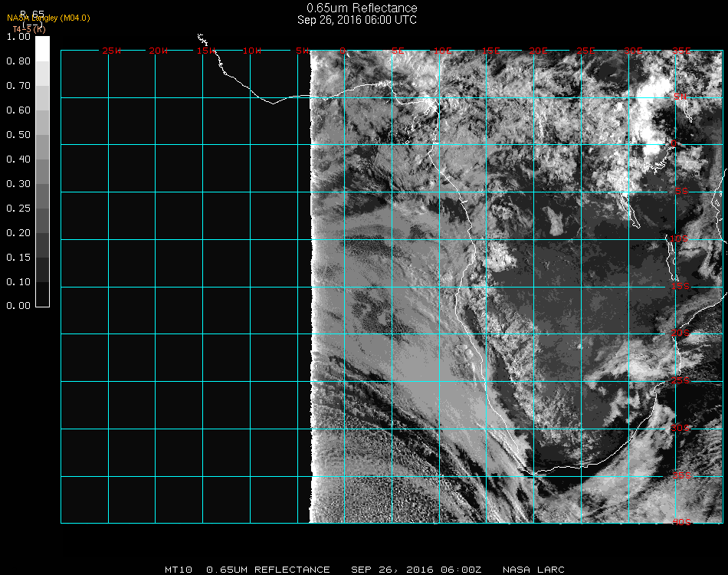This screenshot has width=728, height=575.
Task: Click the 15W longitude label
Action: click(x=206, y=51)
